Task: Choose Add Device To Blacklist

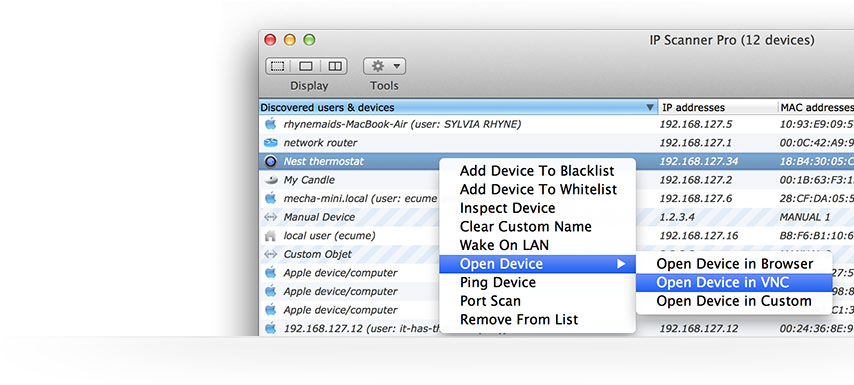Action: tap(537, 171)
